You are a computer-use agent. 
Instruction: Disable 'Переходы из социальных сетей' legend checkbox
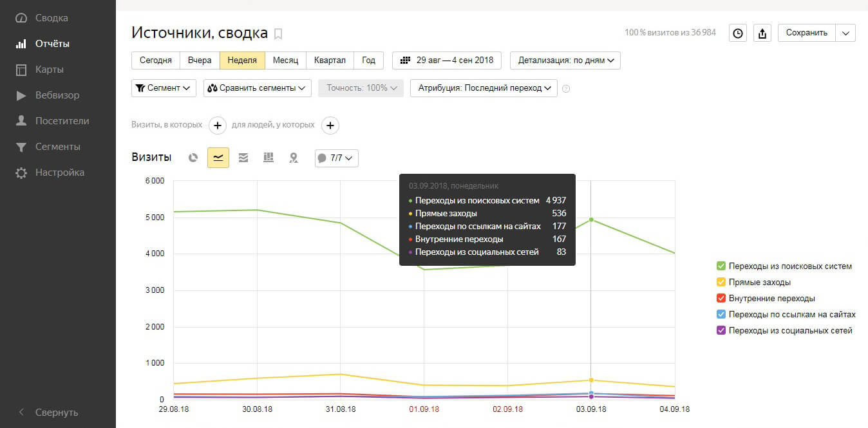pyautogui.click(x=721, y=331)
